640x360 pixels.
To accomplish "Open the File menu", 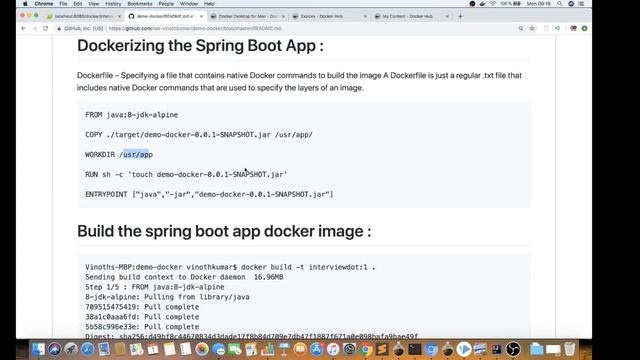I will [63, 4].
